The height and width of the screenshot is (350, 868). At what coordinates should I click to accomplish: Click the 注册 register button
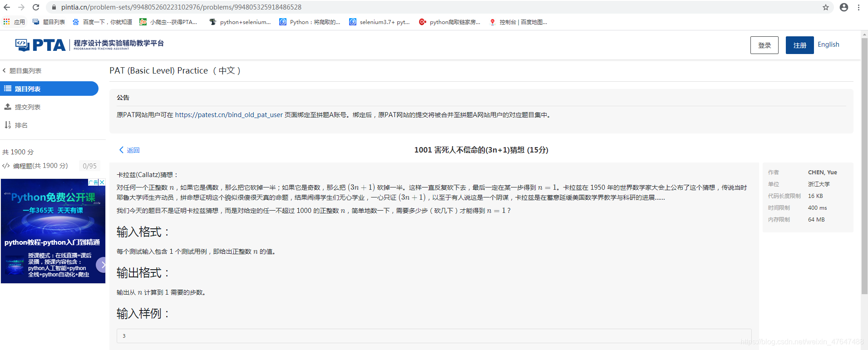799,45
